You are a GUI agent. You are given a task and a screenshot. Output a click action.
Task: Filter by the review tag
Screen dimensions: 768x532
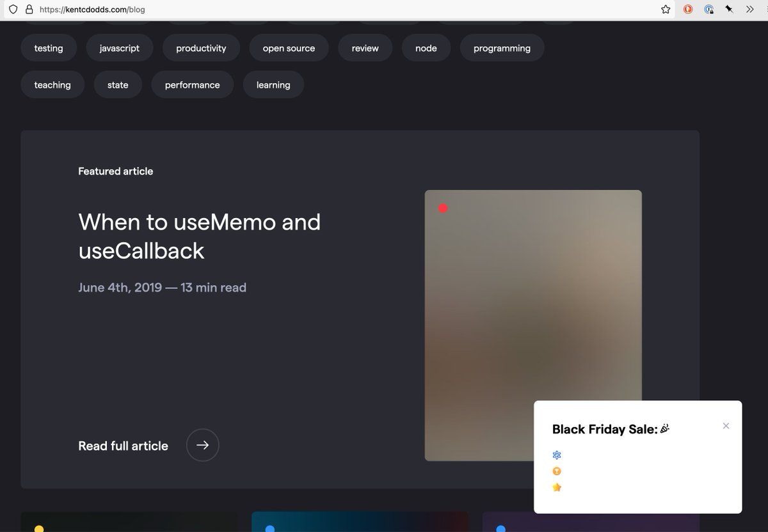[365, 48]
